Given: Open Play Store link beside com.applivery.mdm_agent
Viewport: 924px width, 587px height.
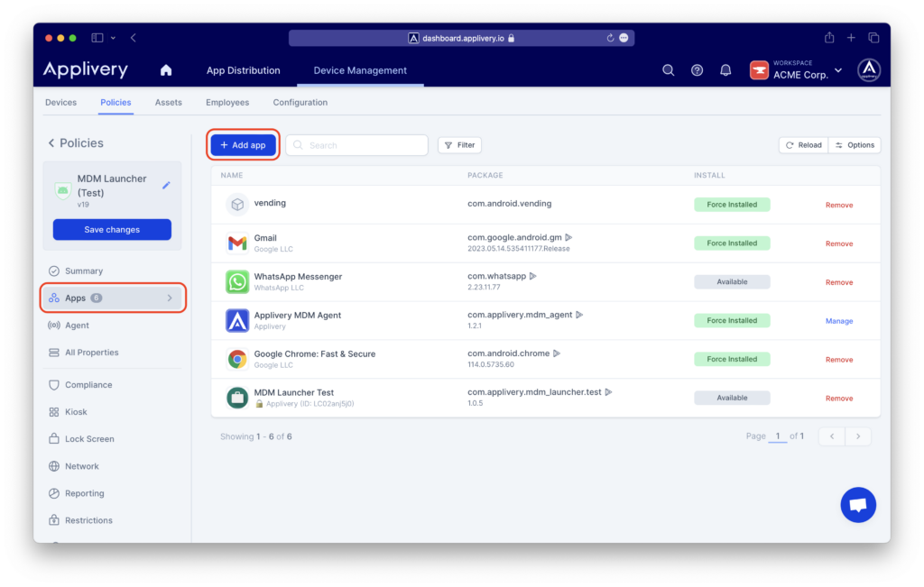Looking at the screenshot, I should pos(579,315).
